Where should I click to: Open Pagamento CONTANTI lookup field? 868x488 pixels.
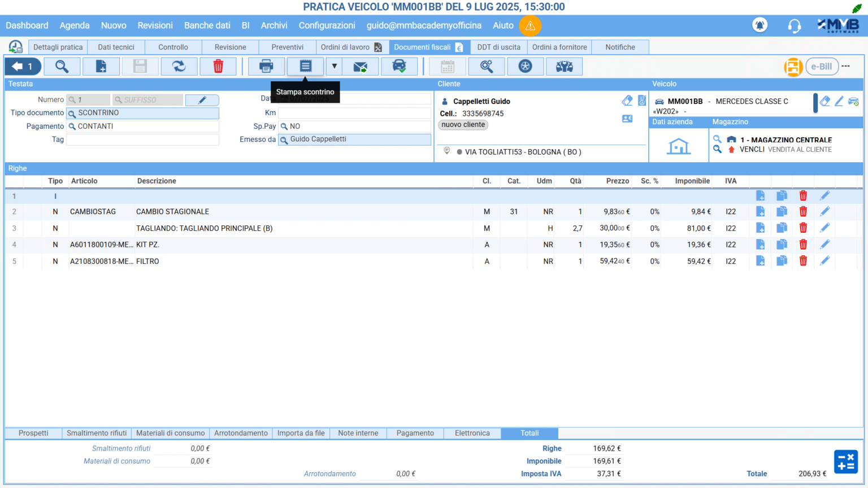[x=142, y=127]
